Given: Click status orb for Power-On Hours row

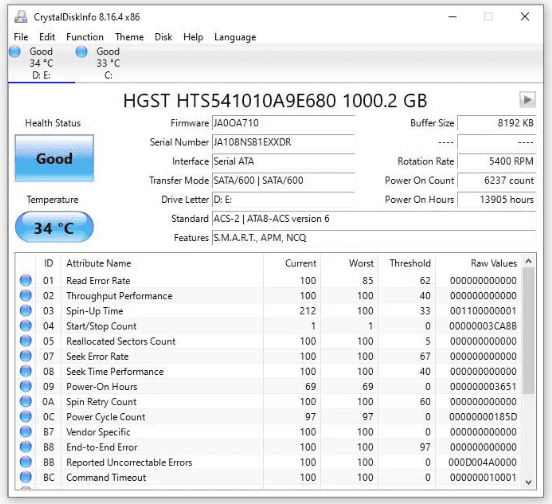Looking at the screenshot, I should click(26, 386).
